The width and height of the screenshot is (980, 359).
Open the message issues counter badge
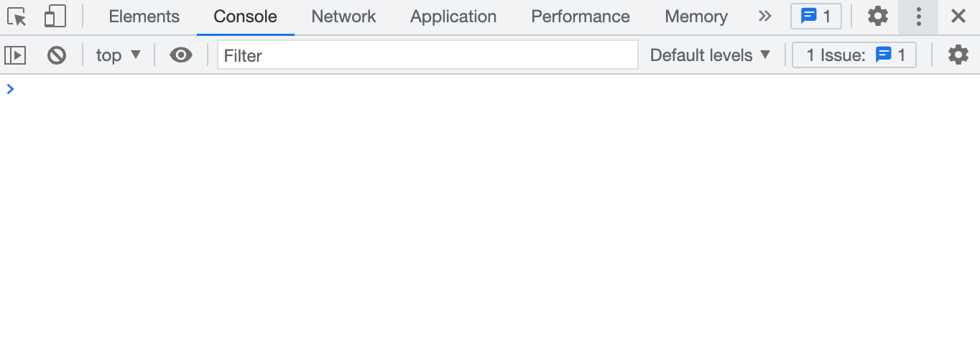coord(816,17)
